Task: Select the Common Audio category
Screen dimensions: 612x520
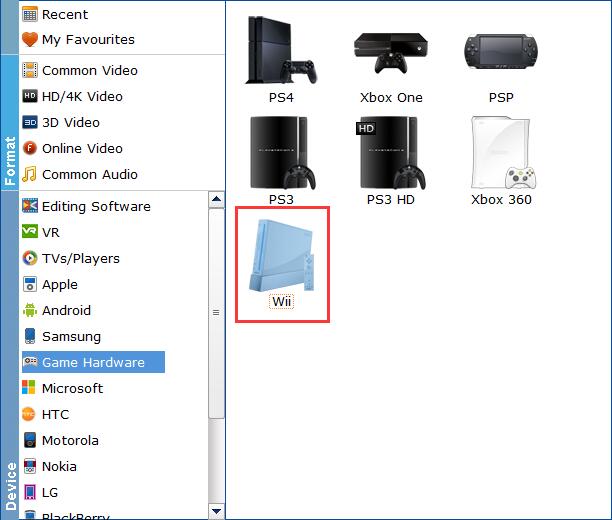Action: click(x=90, y=175)
